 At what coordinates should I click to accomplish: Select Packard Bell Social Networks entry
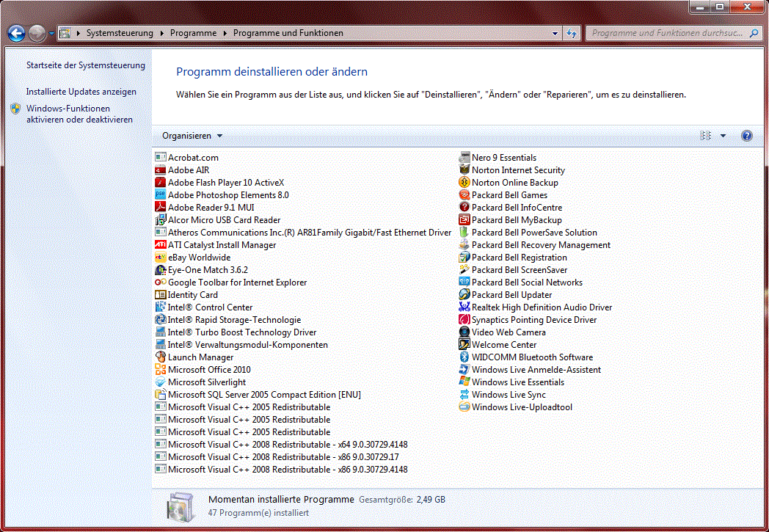pyautogui.click(x=521, y=283)
